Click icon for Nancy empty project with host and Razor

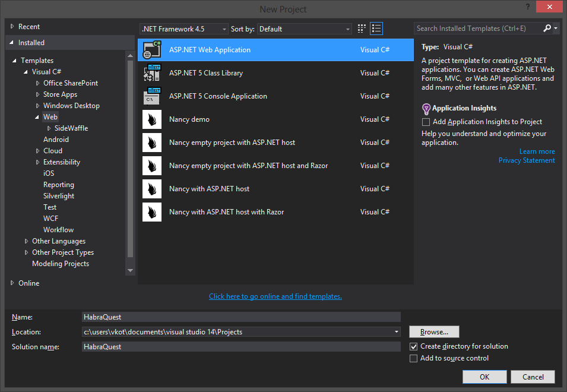point(152,166)
